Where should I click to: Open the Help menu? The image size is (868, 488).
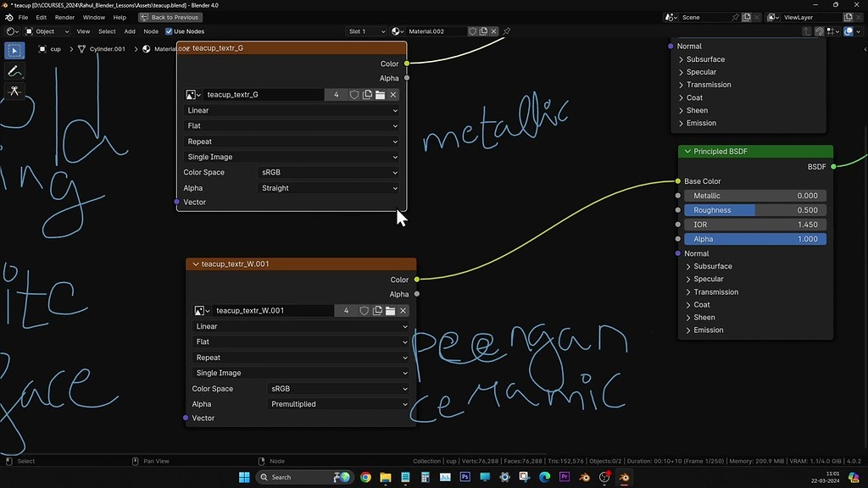pos(120,17)
